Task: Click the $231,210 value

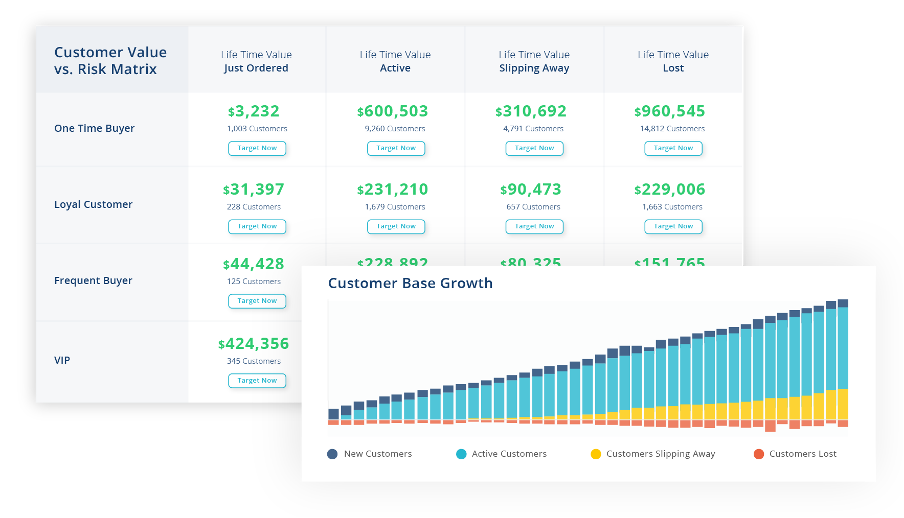Action: pyautogui.click(x=393, y=189)
